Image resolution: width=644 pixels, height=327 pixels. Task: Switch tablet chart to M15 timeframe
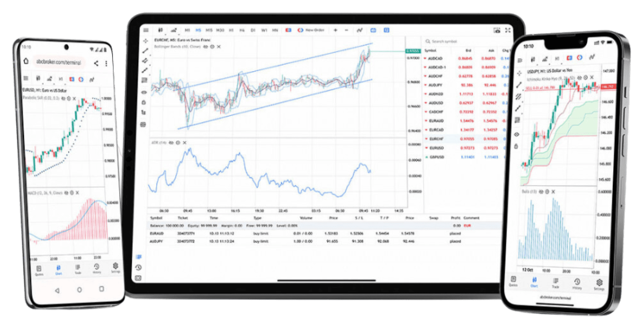209,30
